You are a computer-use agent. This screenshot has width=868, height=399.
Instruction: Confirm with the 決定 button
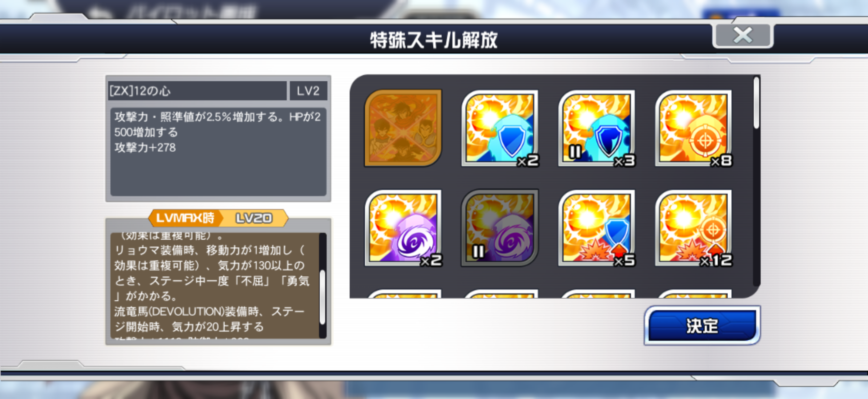702,325
